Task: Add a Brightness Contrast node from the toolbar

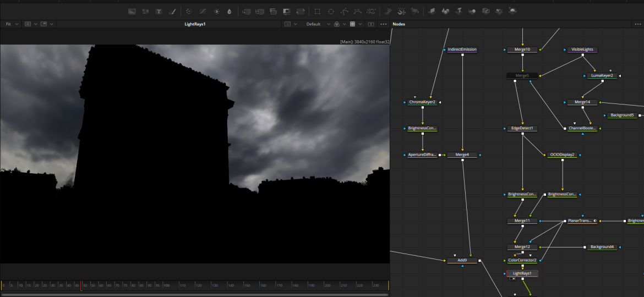Action: 216,11
